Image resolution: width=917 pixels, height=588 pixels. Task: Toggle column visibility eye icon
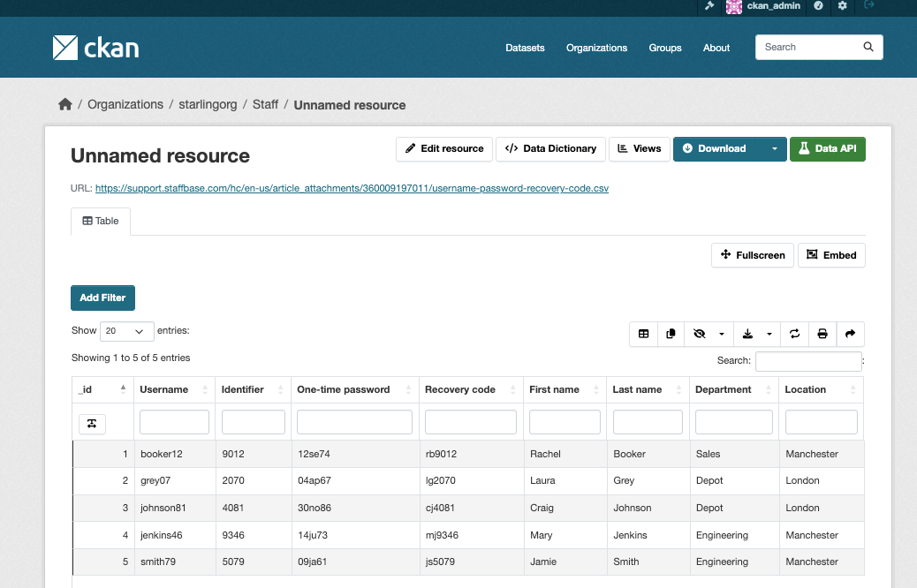point(699,335)
